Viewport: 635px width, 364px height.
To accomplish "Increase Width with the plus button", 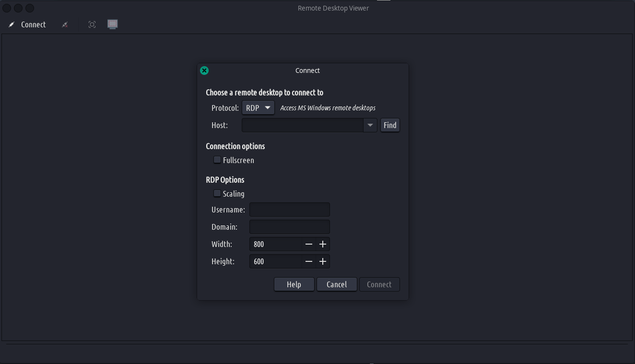I will click(323, 244).
